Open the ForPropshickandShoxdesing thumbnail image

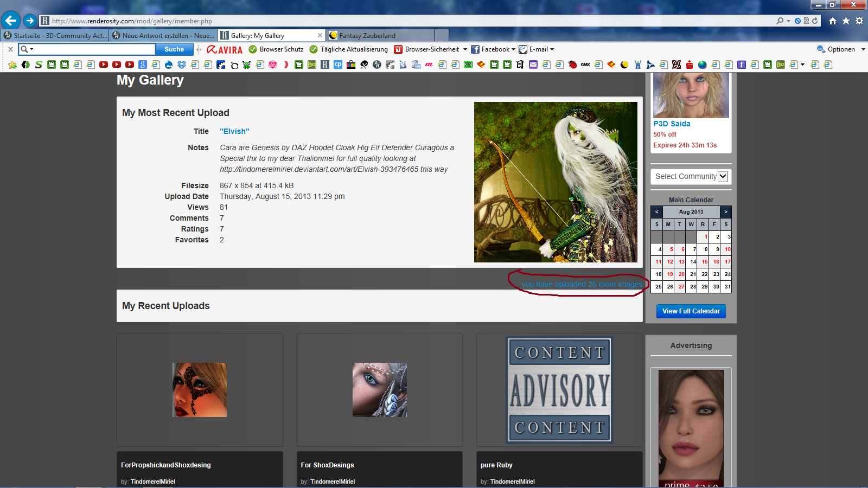click(200, 390)
